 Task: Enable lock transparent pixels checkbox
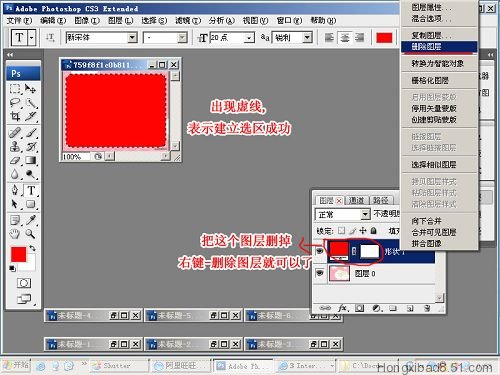coord(341,230)
